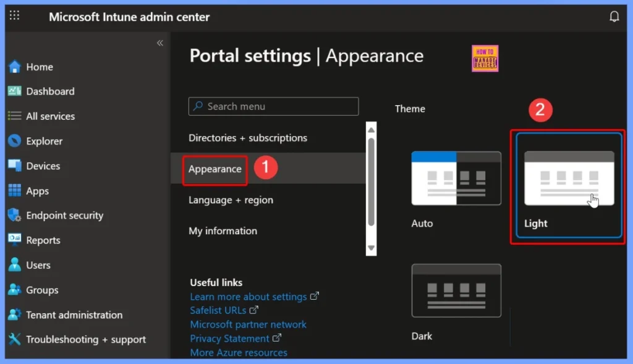Click the Troubleshooting + support wrench icon
Viewport: 633px width, 364px height.
[x=15, y=339]
